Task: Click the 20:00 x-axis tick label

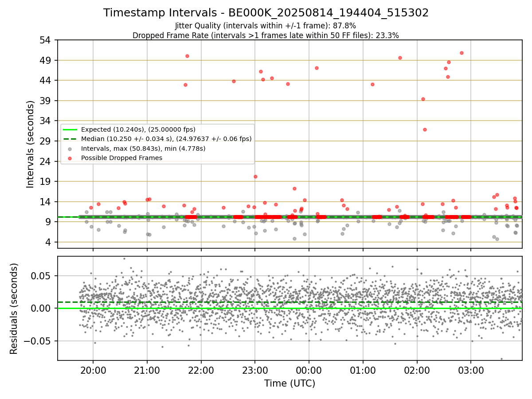Action: 93,370
